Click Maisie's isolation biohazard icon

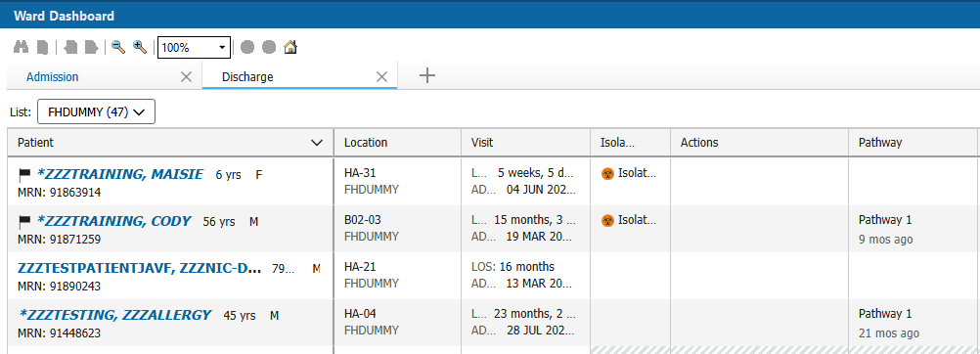pos(607,174)
